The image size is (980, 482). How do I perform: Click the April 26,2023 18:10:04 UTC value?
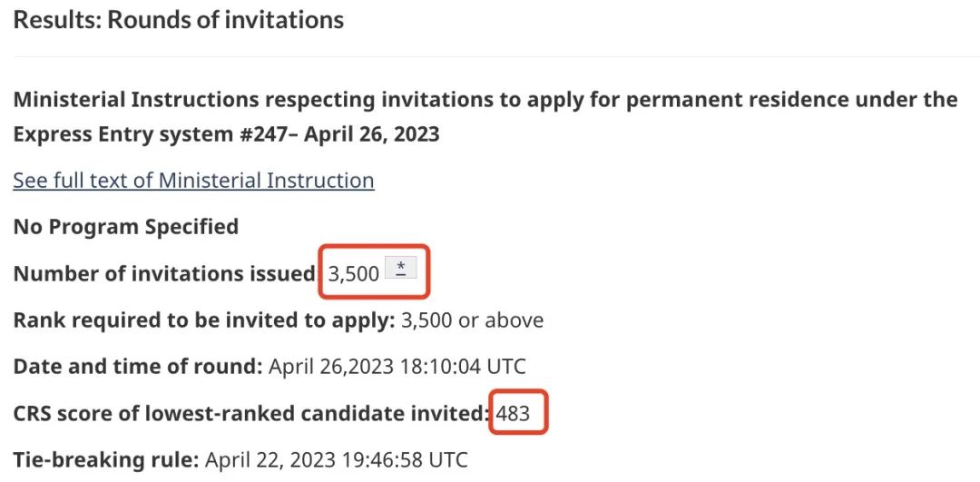pos(397,367)
